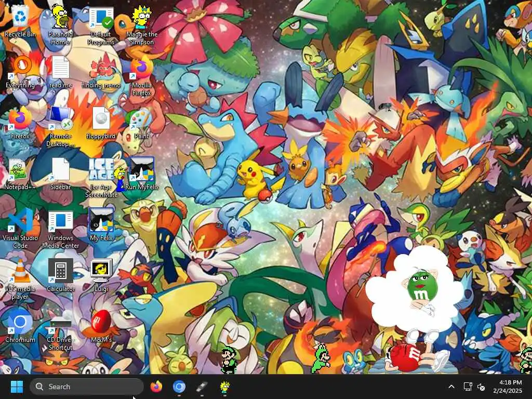Click the Luigi sprite in the dark green outfit

(x=229, y=361)
